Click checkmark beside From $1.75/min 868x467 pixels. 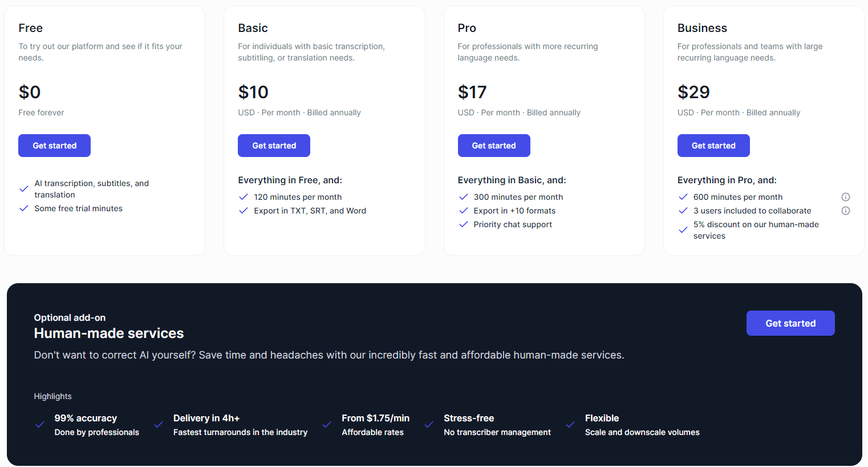(327, 425)
